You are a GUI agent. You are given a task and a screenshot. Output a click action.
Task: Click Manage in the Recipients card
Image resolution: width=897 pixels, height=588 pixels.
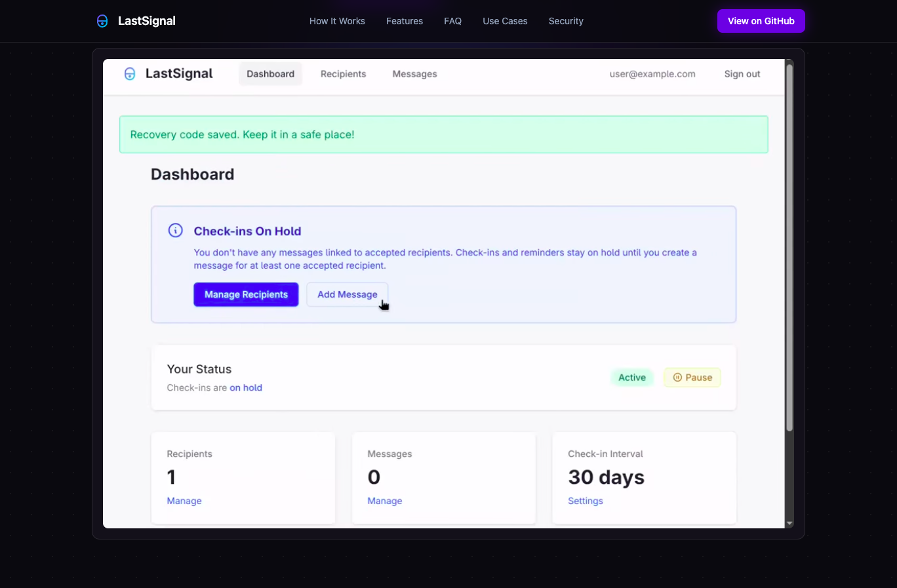point(184,501)
